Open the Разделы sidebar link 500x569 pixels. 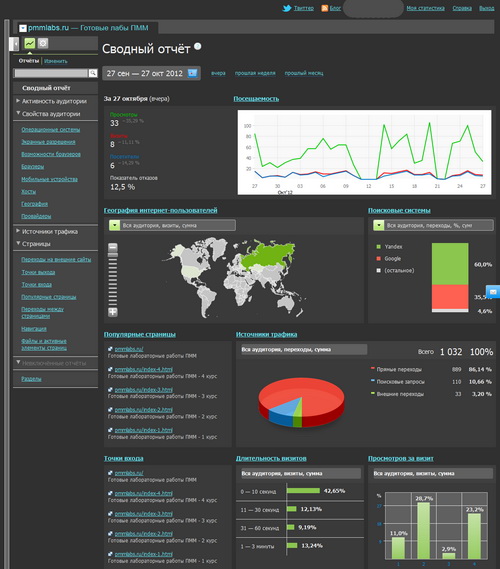(31, 379)
